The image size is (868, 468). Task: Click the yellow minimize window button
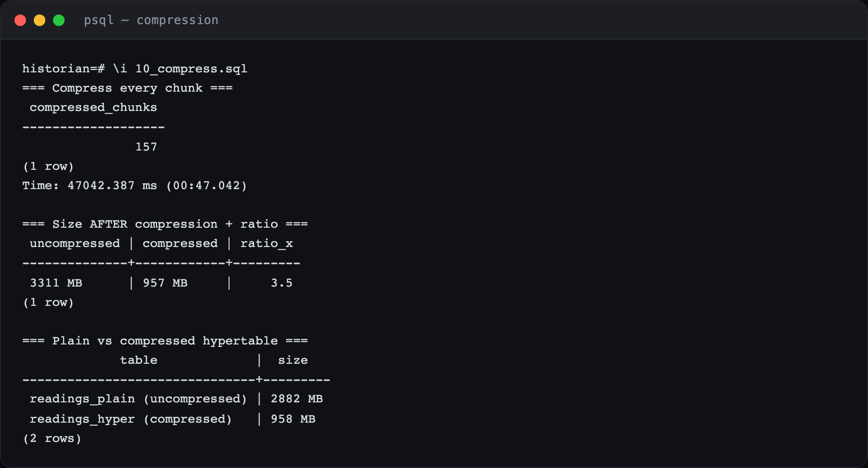40,20
